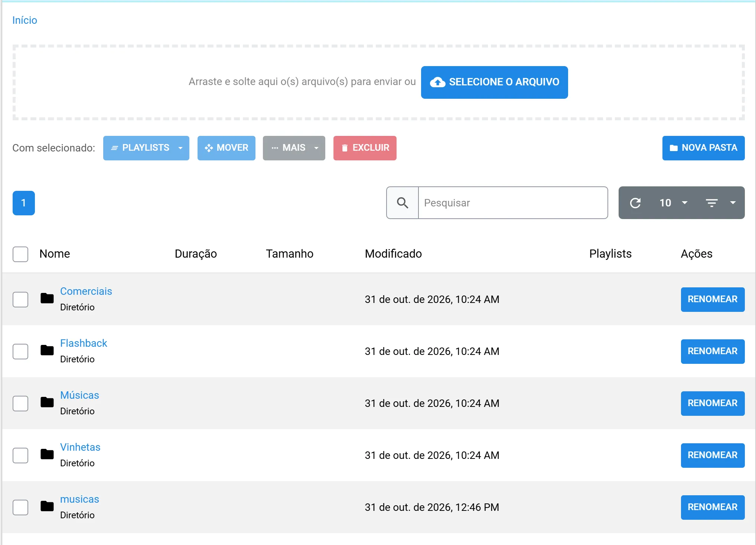756x545 pixels.
Task: Select the Músicas row checkbox
Action: [20, 404]
